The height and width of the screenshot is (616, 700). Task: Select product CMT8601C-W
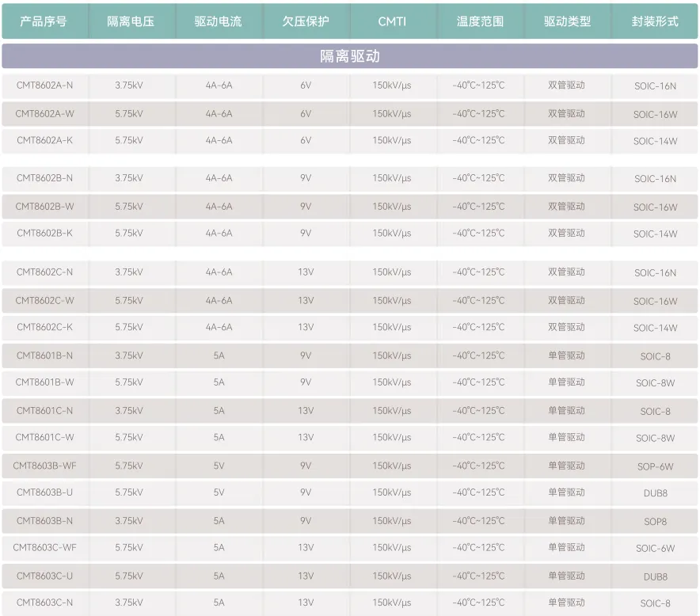tap(44, 437)
